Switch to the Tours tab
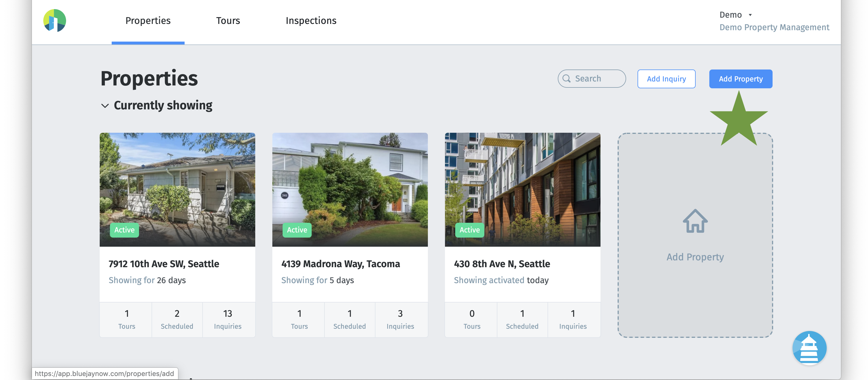This screenshot has height=380, width=868. [x=228, y=21]
